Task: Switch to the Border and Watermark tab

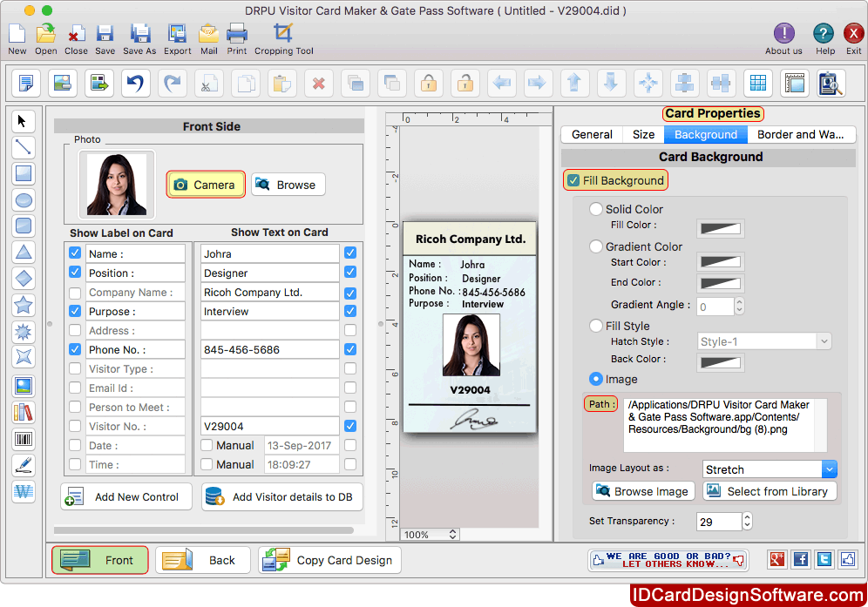Action: [801, 134]
